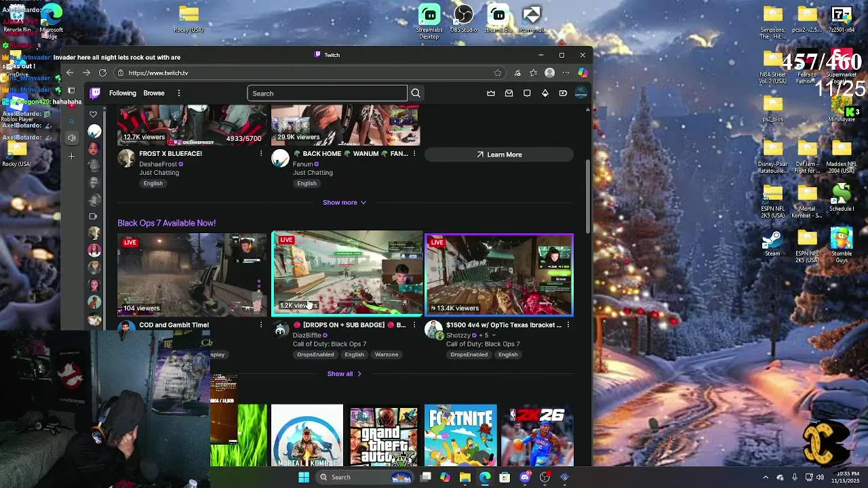Open browser Settings and more menu
Image resolution: width=868 pixels, height=488 pixels.
click(x=566, y=73)
